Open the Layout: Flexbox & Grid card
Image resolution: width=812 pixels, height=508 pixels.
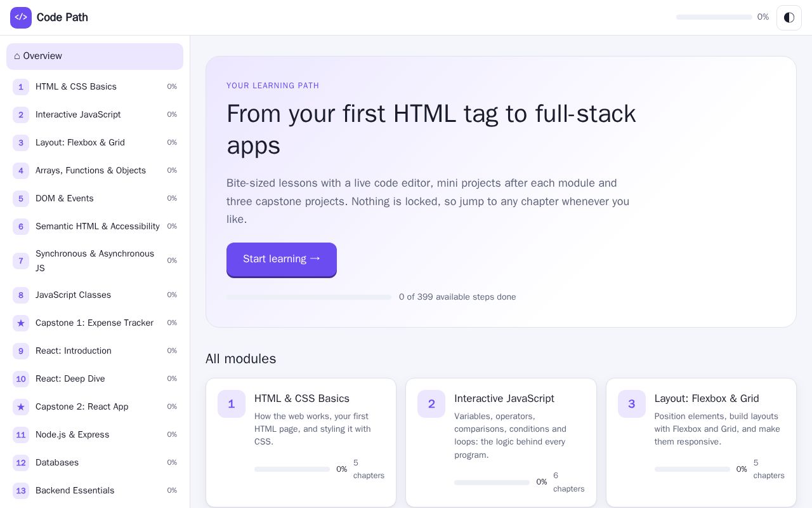click(701, 443)
